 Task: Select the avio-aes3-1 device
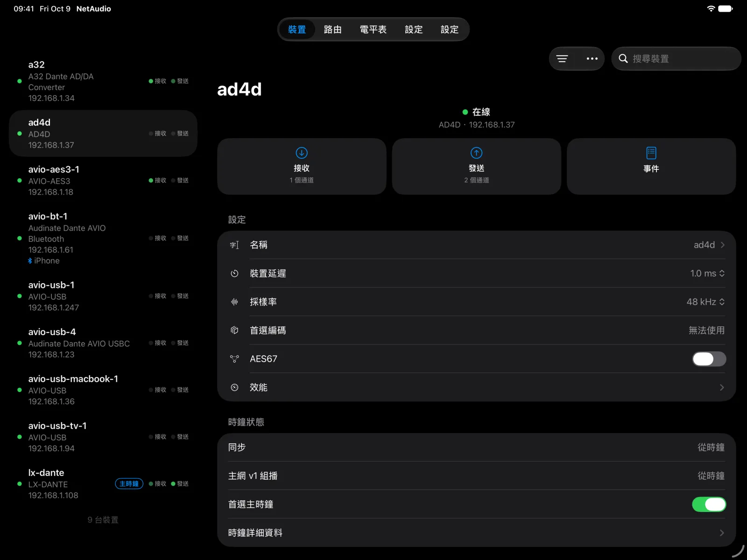coord(103,181)
